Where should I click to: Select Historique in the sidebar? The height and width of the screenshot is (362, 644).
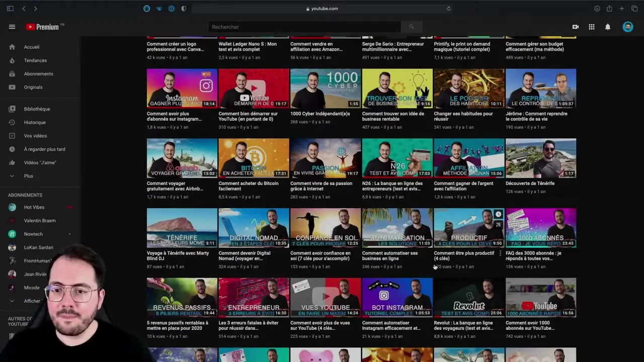pyautogui.click(x=34, y=122)
